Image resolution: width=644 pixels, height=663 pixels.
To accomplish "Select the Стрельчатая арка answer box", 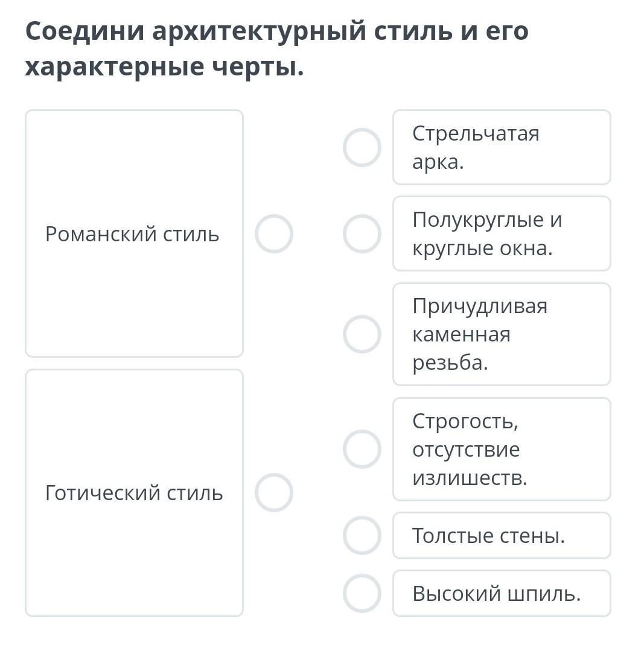I will 501,147.
